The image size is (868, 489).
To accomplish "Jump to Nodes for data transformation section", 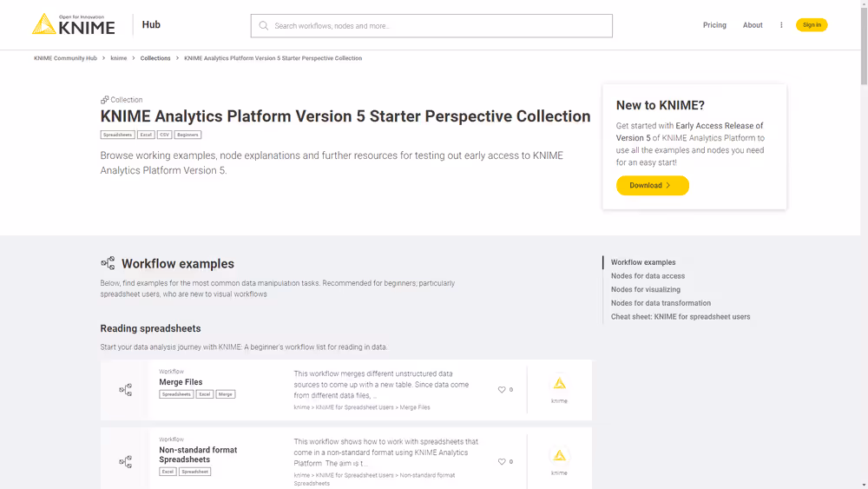I will coord(661,303).
